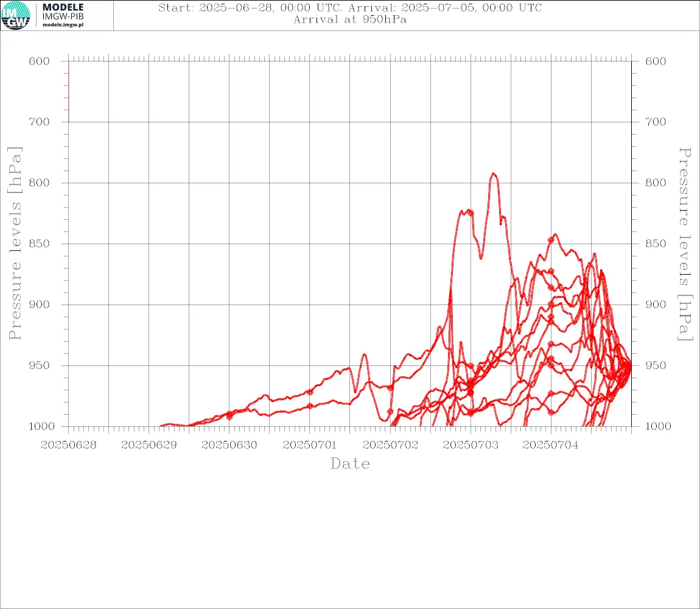Click the left axis 900 label
Viewport: 700px width, 609px height.
click(x=40, y=304)
